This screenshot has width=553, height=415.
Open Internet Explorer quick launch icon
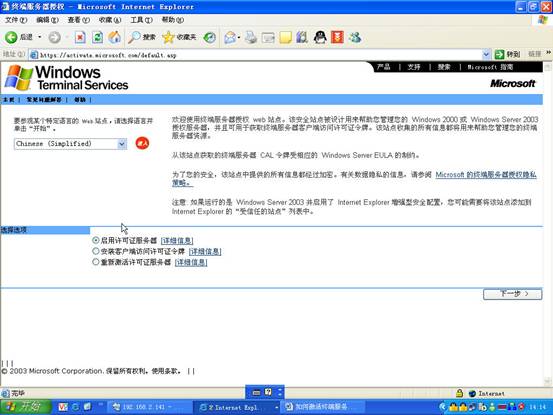[x=75, y=407]
